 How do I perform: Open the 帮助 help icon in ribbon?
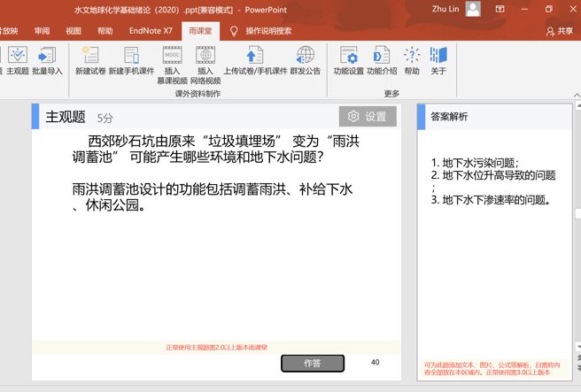(412, 60)
